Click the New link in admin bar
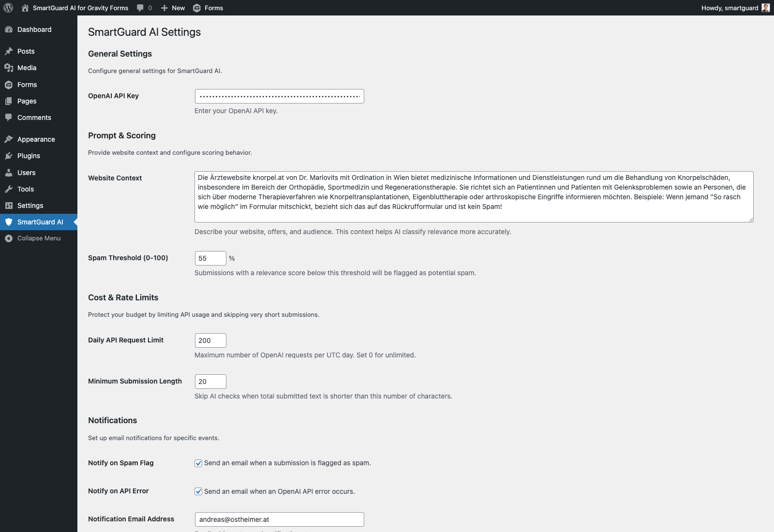The width and height of the screenshot is (774, 532). pos(178,8)
